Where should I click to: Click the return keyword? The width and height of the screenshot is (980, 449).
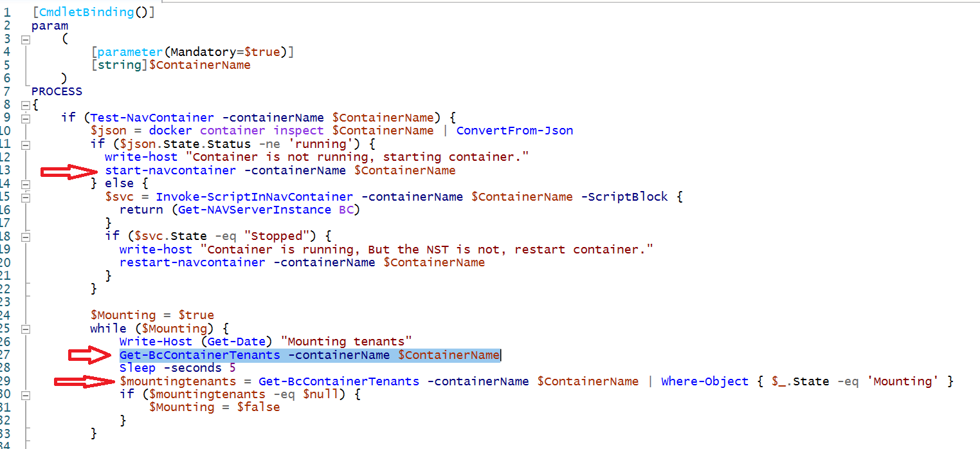(141, 210)
